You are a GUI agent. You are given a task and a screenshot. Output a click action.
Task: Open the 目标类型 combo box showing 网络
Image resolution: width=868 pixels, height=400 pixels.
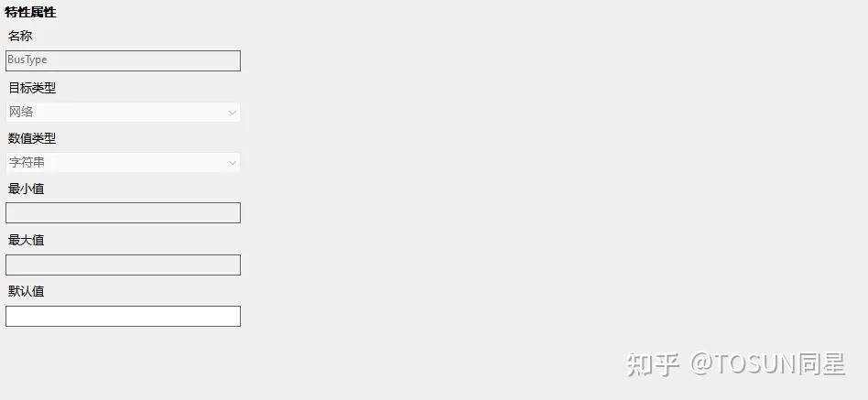[x=123, y=112]
